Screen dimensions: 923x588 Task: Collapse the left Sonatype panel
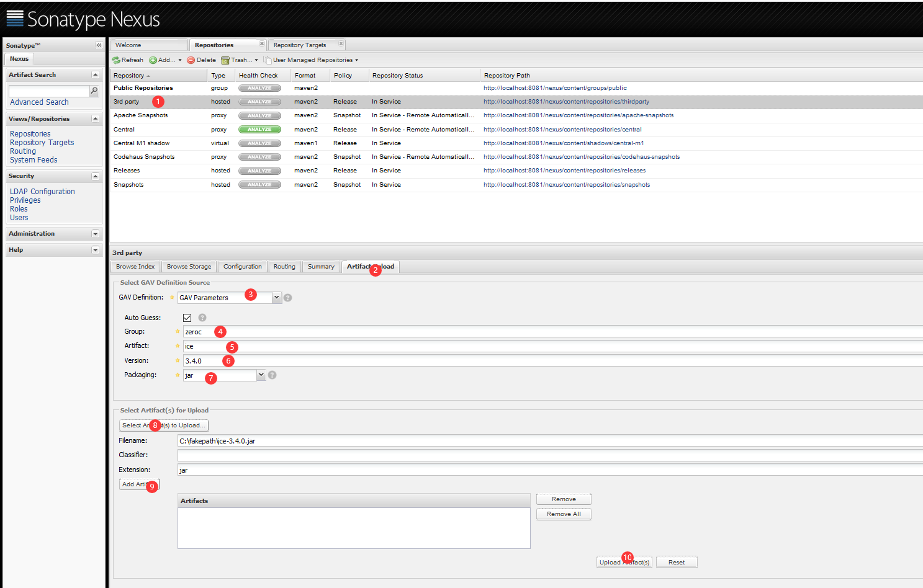(x=99, y=45)
